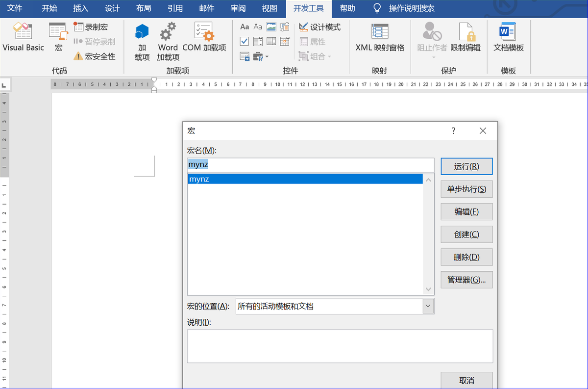Insert a repeating section content control

tap(245, 56)
